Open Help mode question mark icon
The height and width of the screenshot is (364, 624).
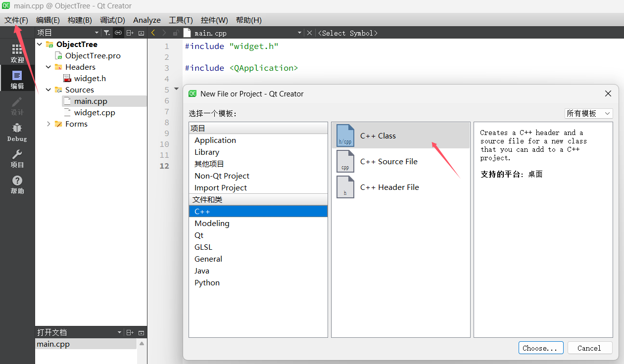coord(17,184)
